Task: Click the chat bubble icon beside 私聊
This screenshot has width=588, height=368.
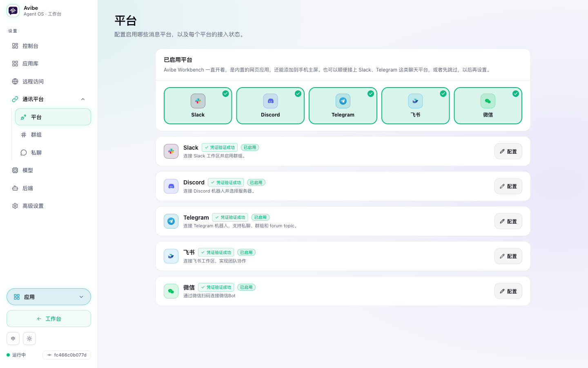Action: click(x=24, y=153)
